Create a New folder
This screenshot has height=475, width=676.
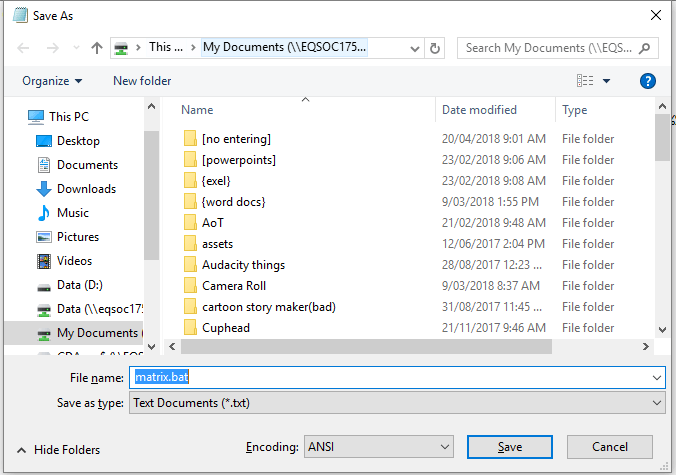click(142, 81)
